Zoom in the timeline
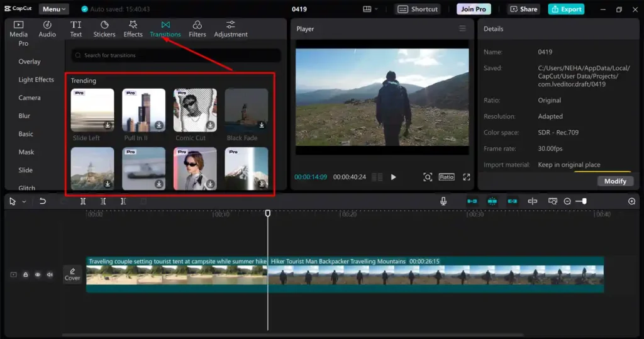Screen dimensions: 644x339 [x=631, y=201]
